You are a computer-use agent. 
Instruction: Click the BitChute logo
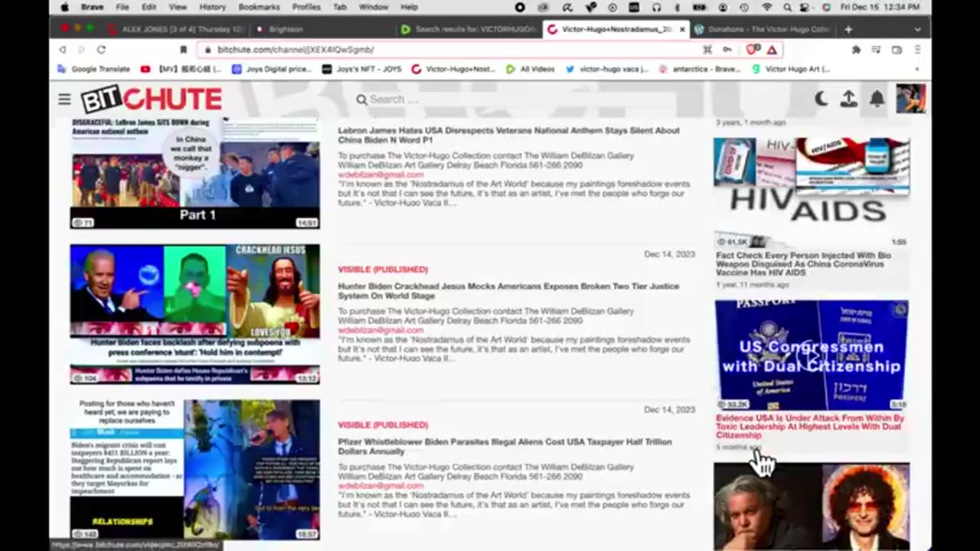(x=152, y=99)
